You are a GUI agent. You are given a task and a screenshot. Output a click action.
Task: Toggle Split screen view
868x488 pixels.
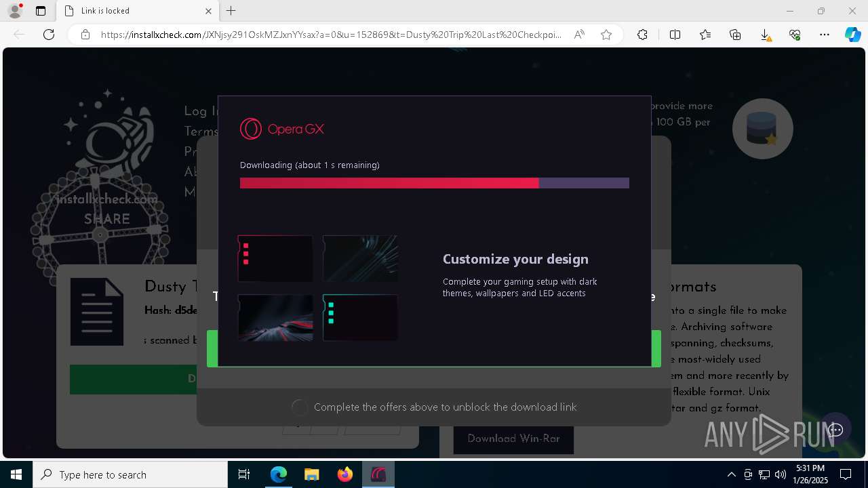tap(675, 35)
